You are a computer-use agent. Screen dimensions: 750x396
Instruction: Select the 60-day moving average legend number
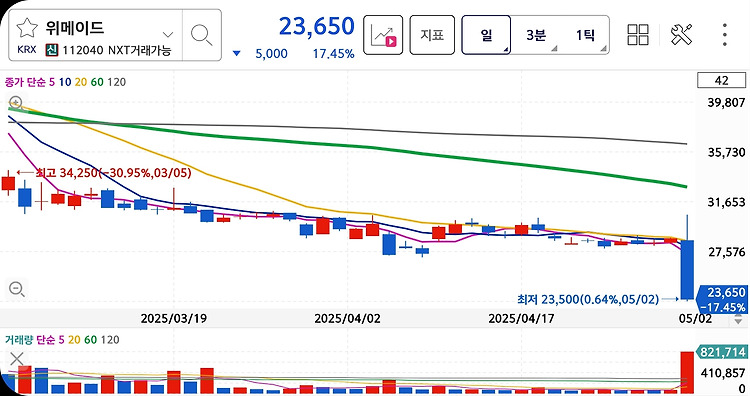click(97, 82)
